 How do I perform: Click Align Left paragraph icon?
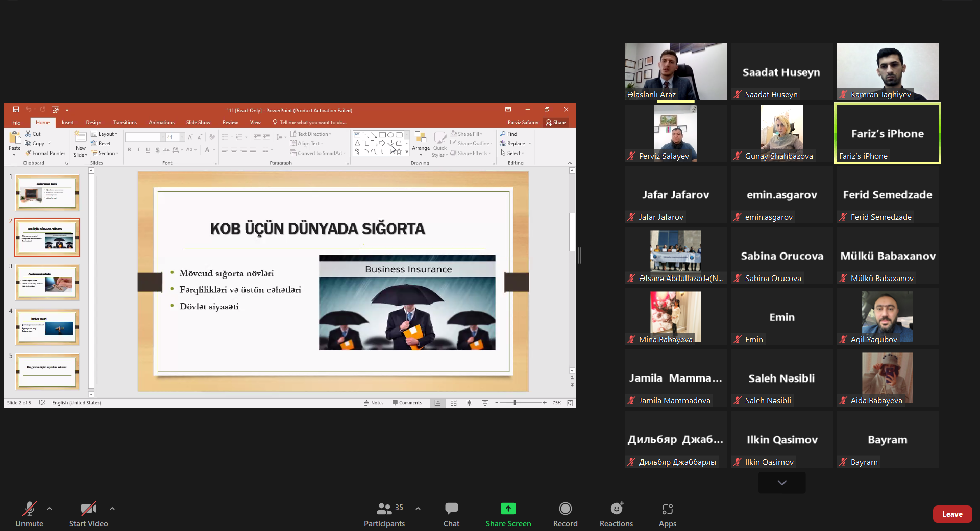click(225, 150)
